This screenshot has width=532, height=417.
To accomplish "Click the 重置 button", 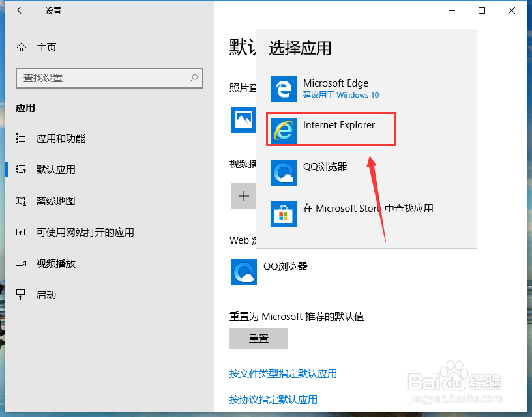I will coord(259,338).
